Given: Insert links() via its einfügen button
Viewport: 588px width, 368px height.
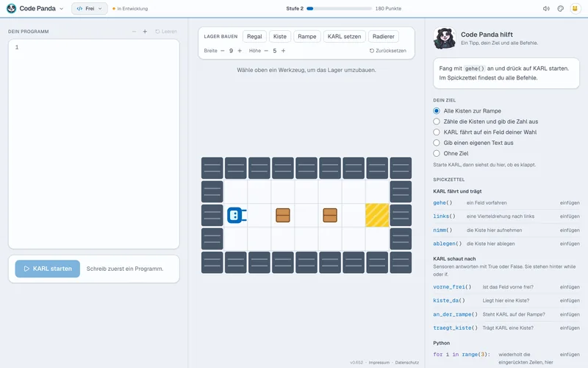Looking at the screenshot, I should point(570,216).
